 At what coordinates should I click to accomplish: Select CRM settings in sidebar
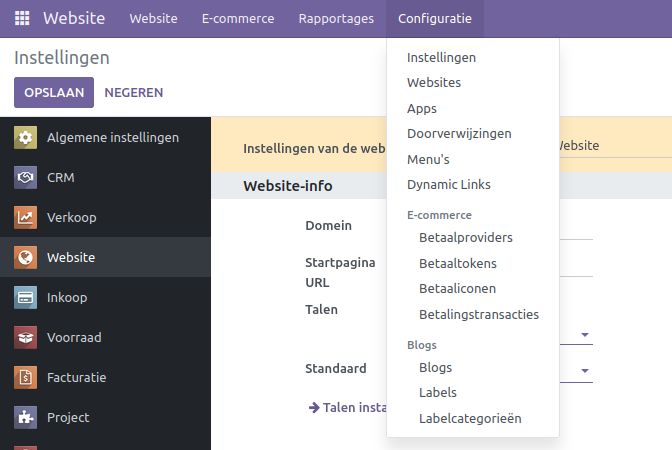(105, 177)
